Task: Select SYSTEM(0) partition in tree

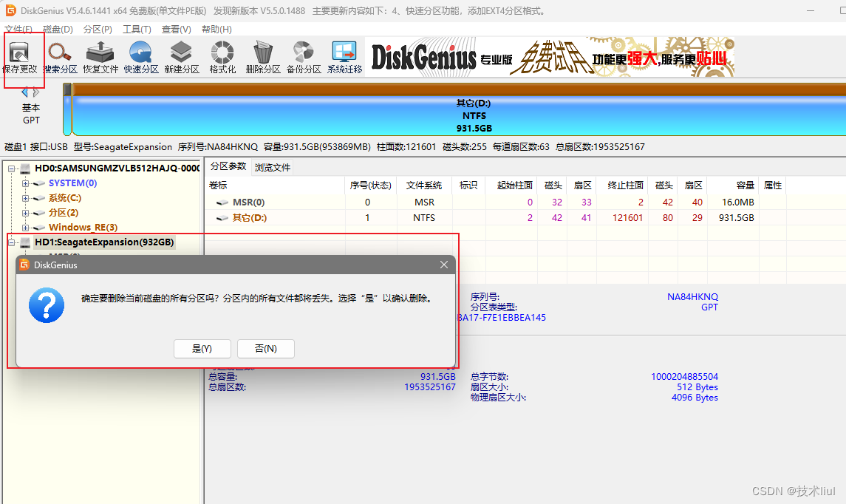Action: (73, 183)
